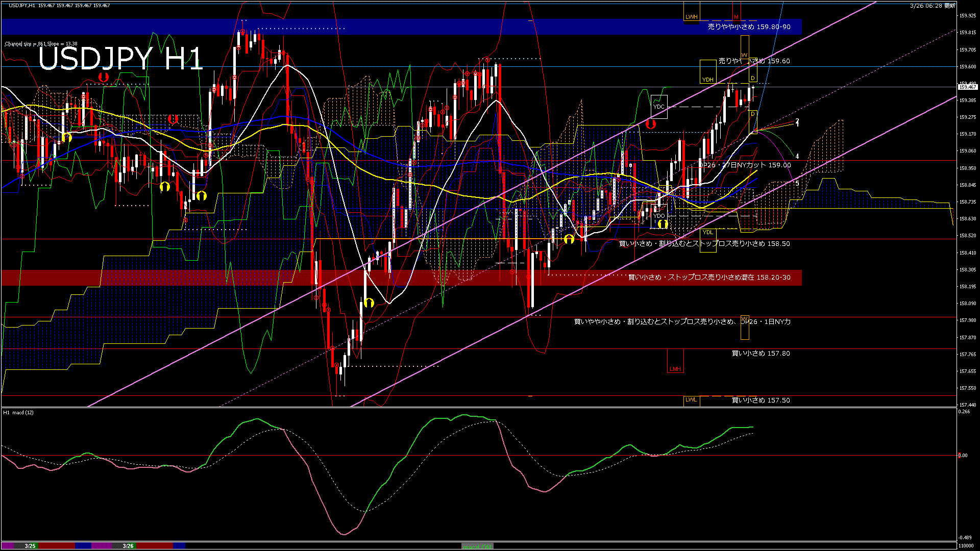Toggle the macd ON button
Image resolution: width=980 pixels, height=551 pixels.
(x=477, y=546)
